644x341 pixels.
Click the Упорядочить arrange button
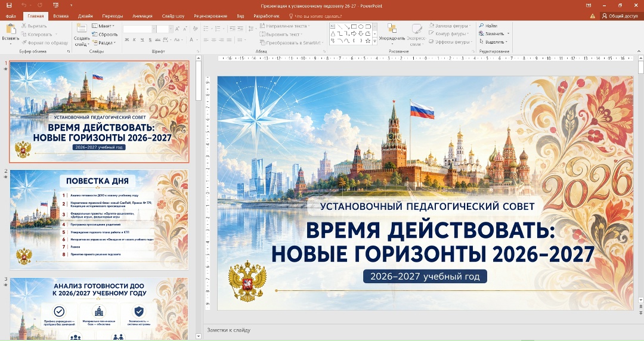tap(392, 34)
